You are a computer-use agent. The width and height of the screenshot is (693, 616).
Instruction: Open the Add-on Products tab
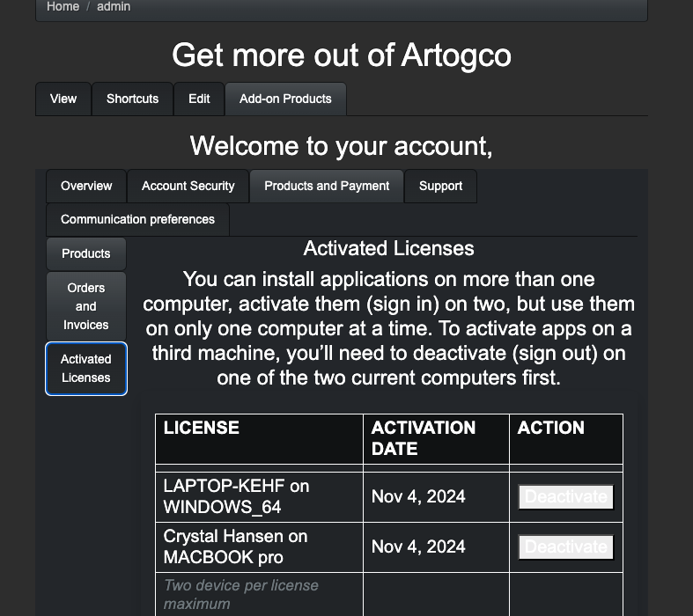(x=285, y=99)
